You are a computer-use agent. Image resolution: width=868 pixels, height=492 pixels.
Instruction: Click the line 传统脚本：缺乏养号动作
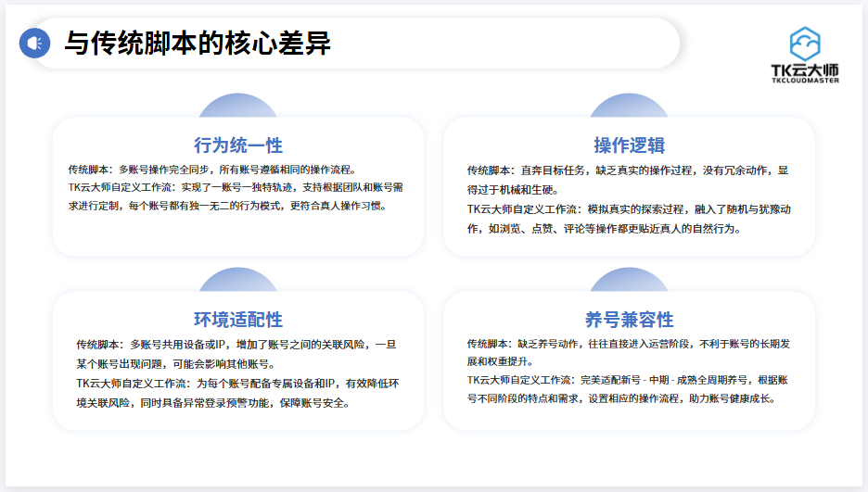tap(629, 344)
